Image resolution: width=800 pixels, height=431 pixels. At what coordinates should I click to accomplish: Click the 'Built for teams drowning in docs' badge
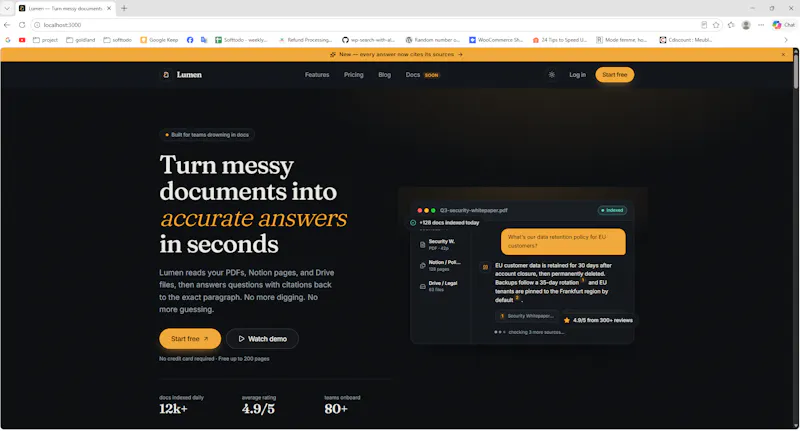click(x=207, y=135)
